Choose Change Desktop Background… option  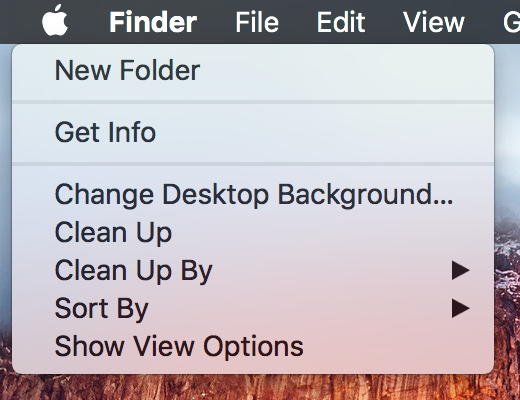coord(253,194)
